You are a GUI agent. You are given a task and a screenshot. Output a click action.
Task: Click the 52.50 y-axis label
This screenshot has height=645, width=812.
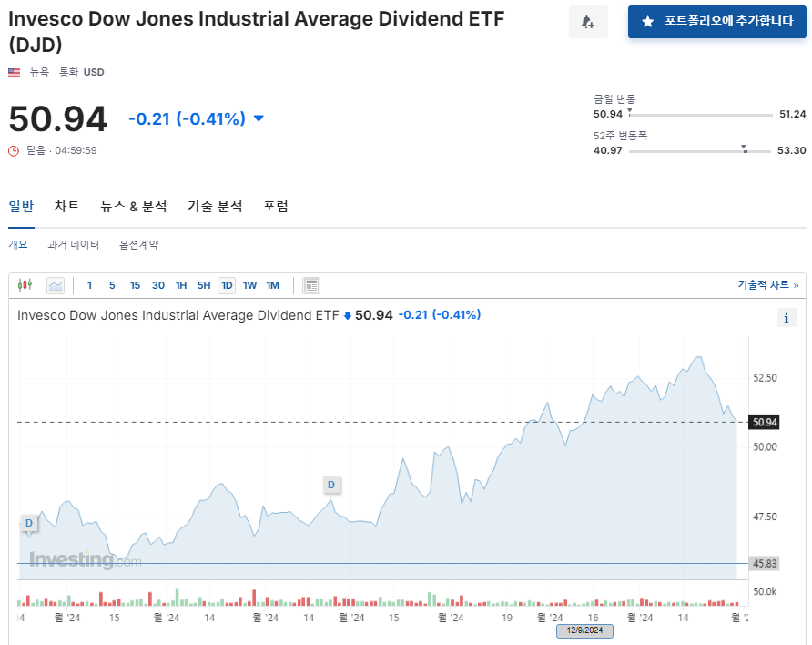(765, 378)
